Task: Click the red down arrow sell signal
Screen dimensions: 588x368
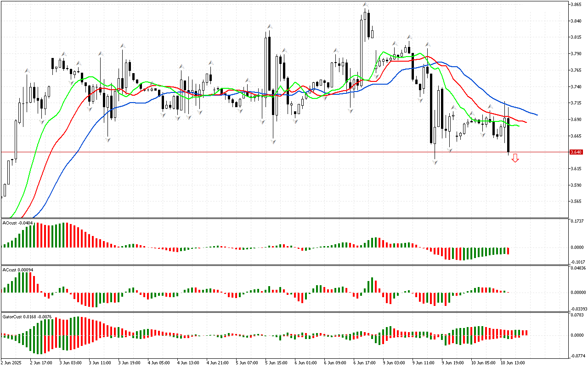Action: coord(515,158)
